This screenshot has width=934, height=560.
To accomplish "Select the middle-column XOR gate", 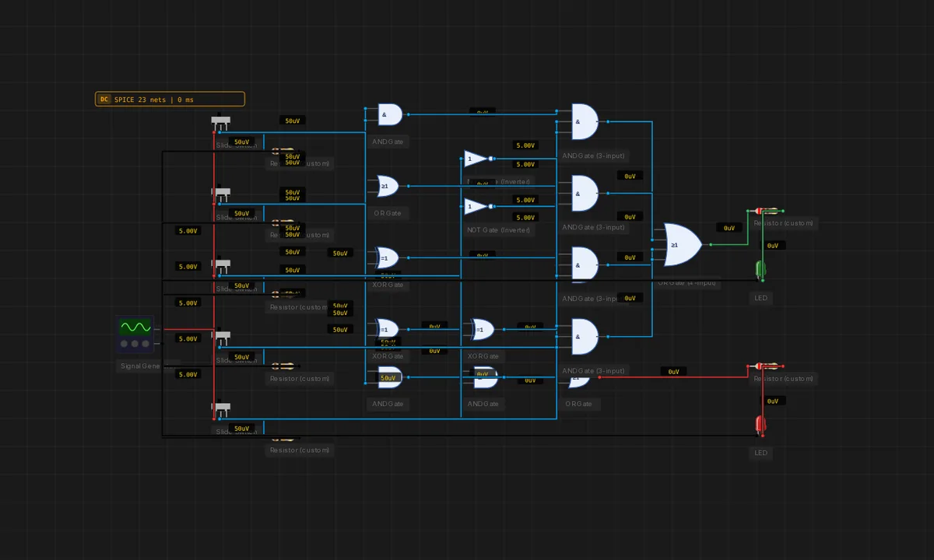I will tap(482, 329).
